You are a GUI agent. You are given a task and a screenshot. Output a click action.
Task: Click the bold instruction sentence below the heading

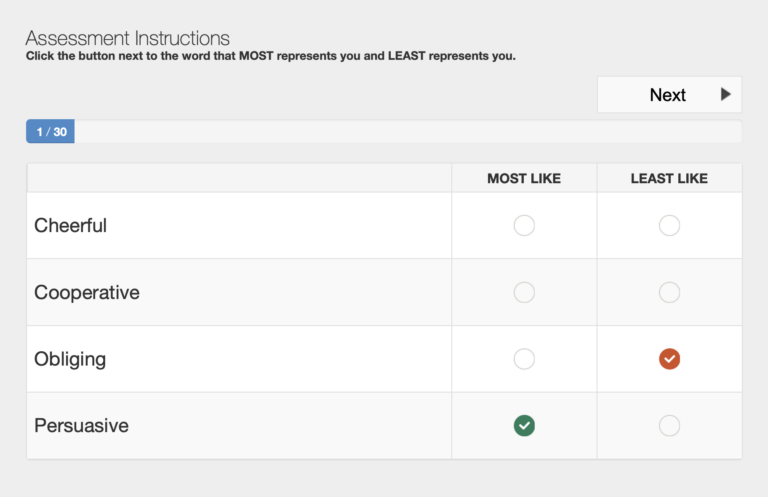271,56
